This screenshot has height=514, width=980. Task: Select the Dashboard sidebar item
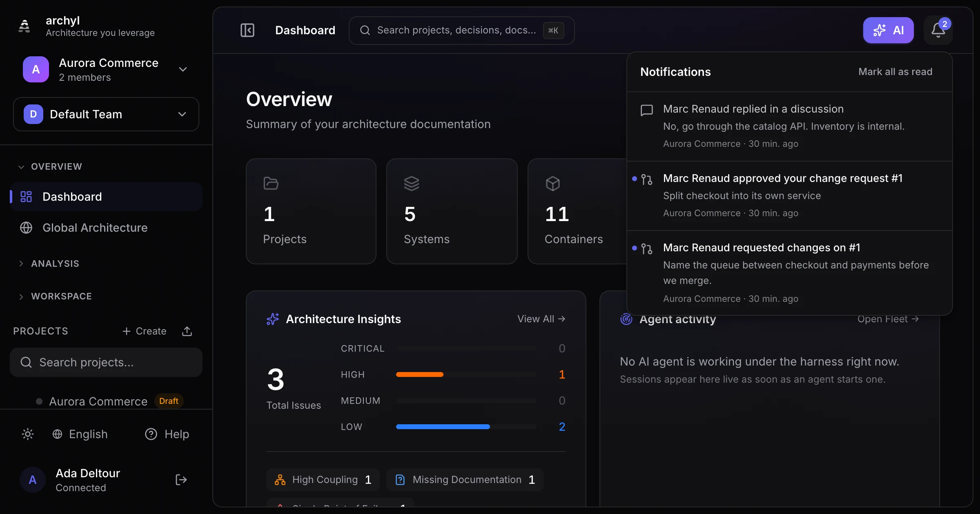pos(106,197)
